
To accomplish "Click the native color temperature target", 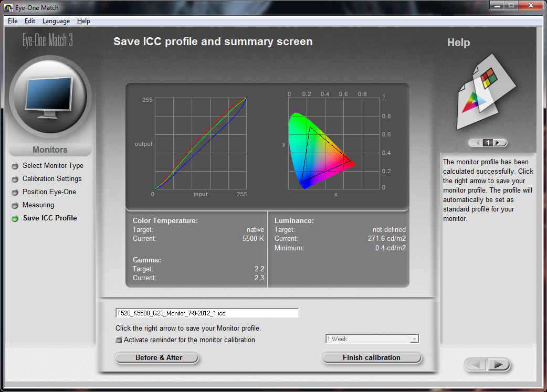I will pyautogui.click(x=255, y=229).
